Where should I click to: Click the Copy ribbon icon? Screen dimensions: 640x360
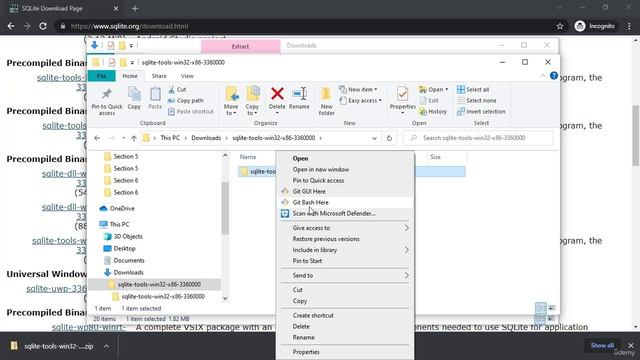click(x=134, y=98)
